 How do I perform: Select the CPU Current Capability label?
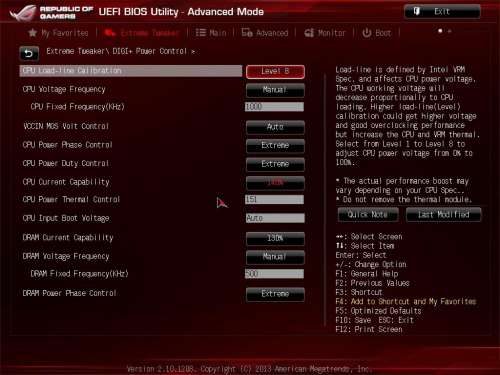click(x=66, y=182)
